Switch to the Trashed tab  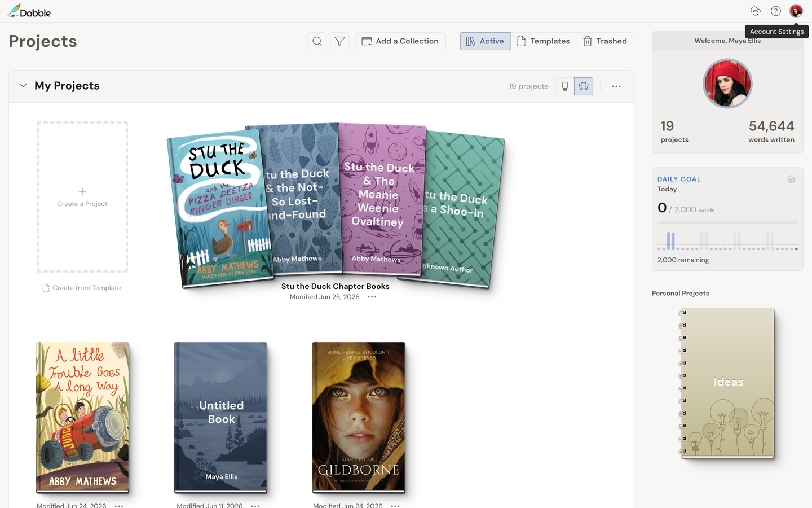point(605,41)
